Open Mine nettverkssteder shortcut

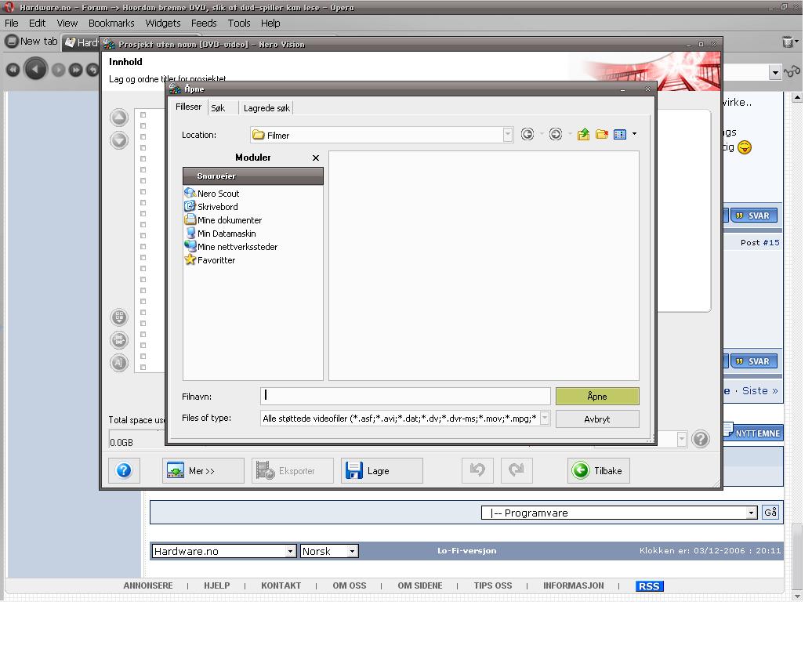(x=231, y=247)
